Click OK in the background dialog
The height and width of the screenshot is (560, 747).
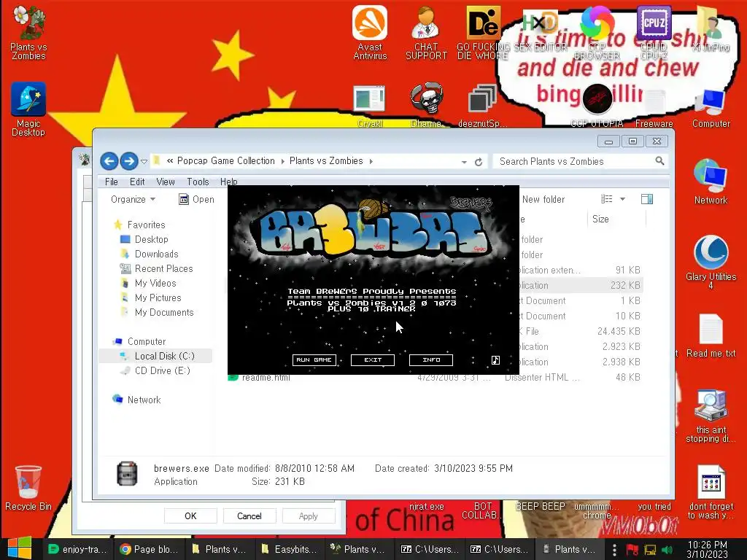(190, 516)
